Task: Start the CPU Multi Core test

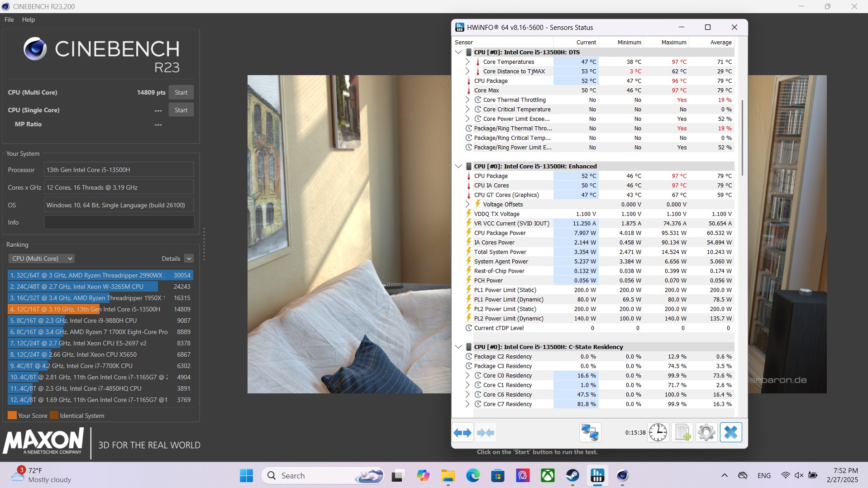Action: tap(181, 92)
